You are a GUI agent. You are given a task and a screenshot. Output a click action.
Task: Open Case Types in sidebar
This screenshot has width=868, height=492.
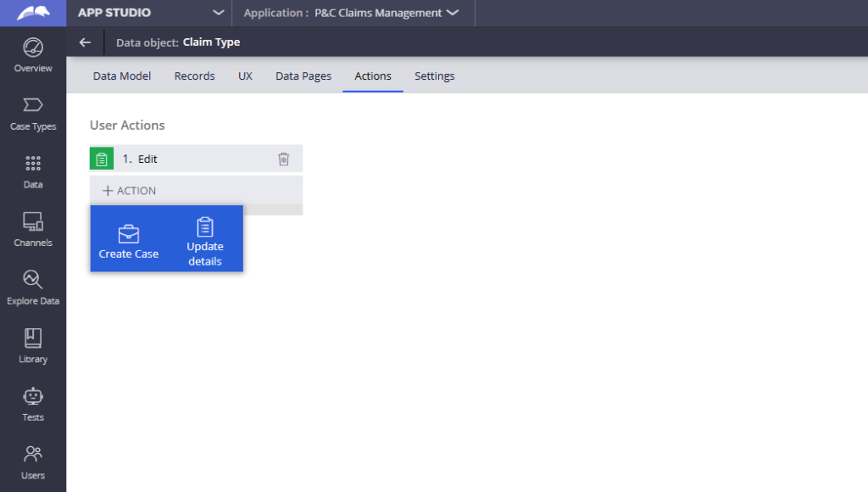[33, 115]
